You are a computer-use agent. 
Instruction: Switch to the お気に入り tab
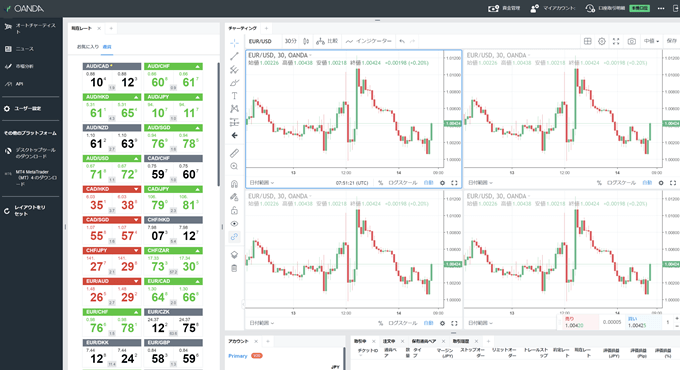(88, 47)
